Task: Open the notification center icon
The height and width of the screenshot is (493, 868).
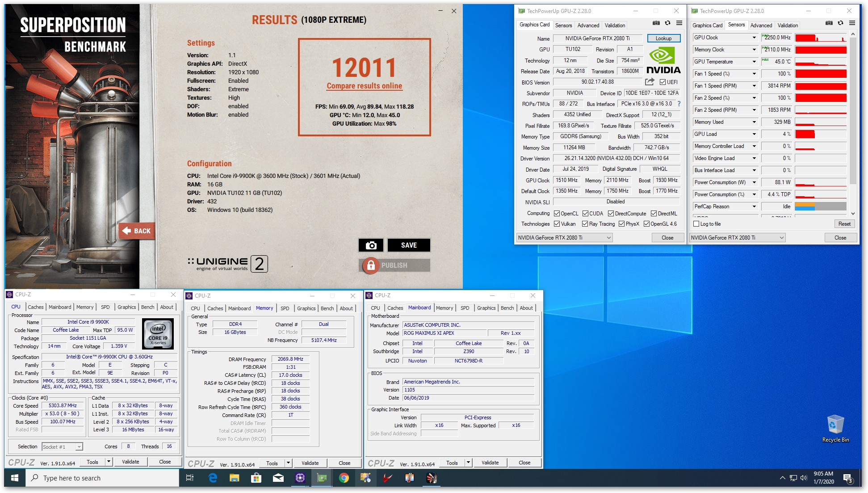Action: pyautogui.click(x=848, y=478)
